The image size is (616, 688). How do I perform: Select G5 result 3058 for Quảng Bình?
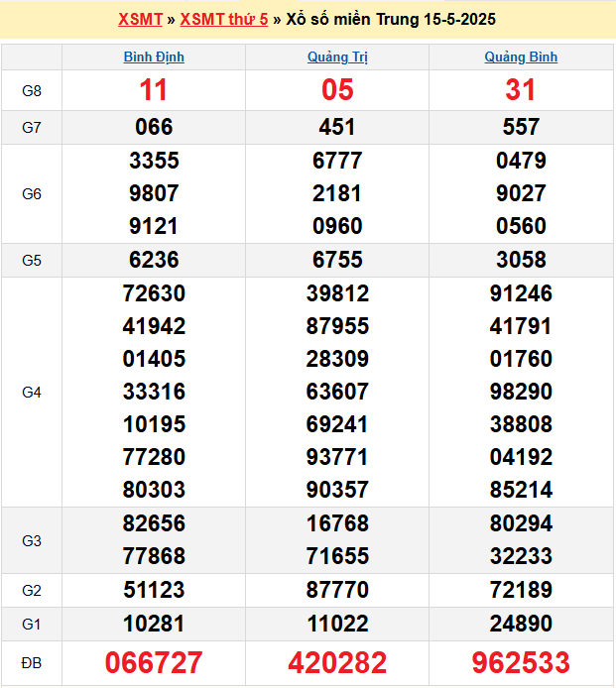click(521, 260)
